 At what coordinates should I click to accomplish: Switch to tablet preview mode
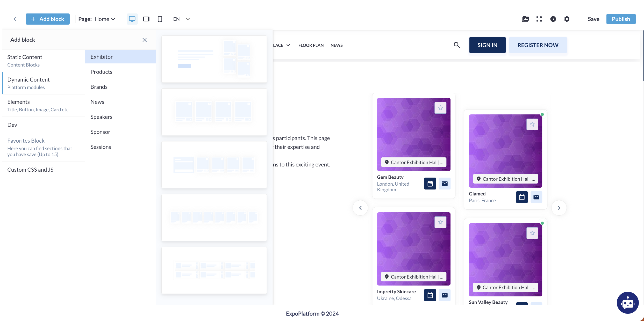[x=146, y=19]
